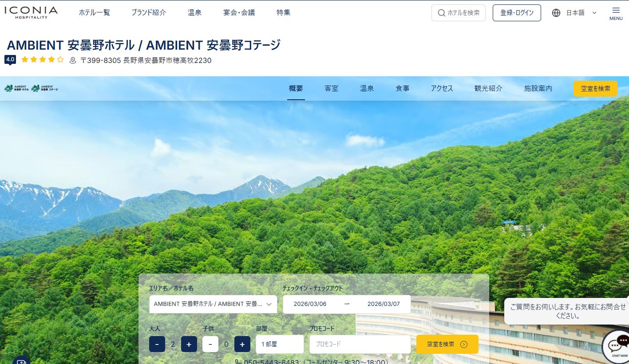Click the phone icon beside the call center number

click(x=237, y=361)
